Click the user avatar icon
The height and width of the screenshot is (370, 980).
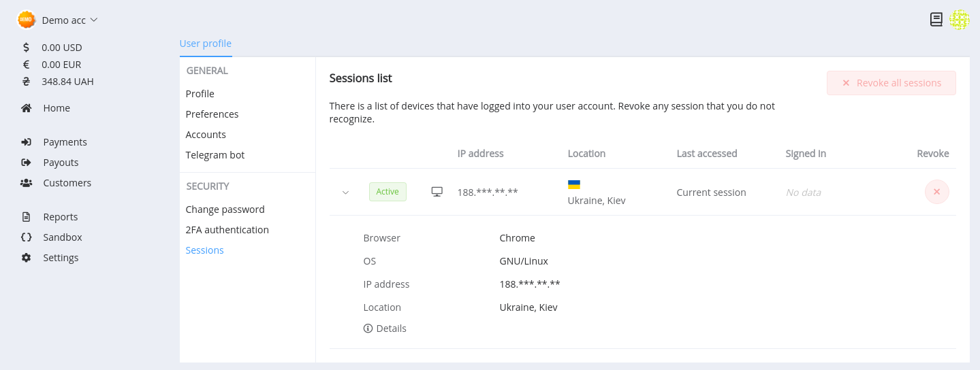(x=960, y=20)
